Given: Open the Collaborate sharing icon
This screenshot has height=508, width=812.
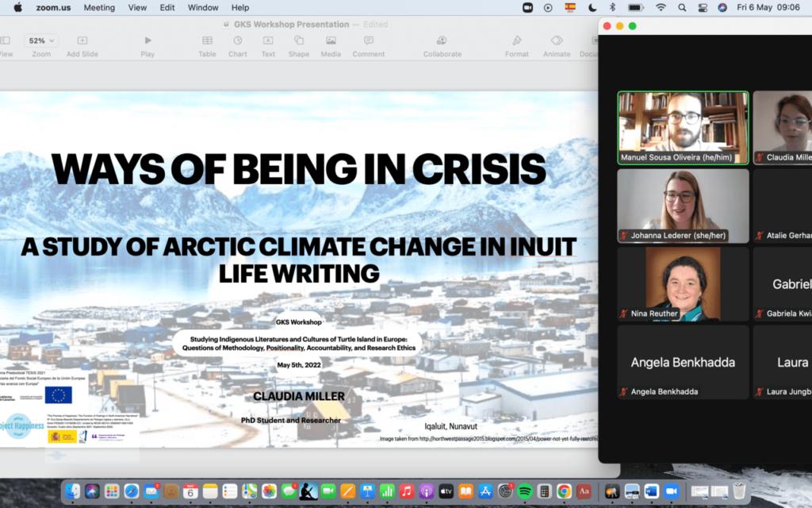Looking at the screenshot, I should [442, 40].
